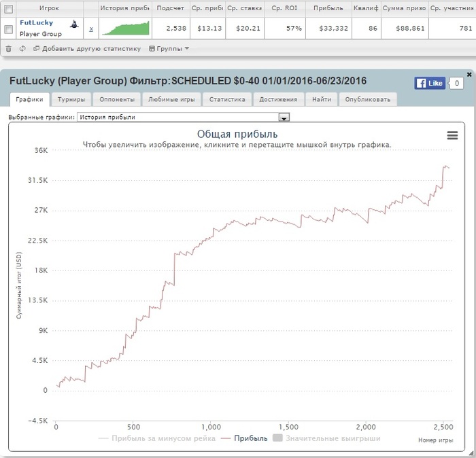Click the green profit history thumbnail
The height and width of the screenshot is (458, 476).
click(126, 29)
